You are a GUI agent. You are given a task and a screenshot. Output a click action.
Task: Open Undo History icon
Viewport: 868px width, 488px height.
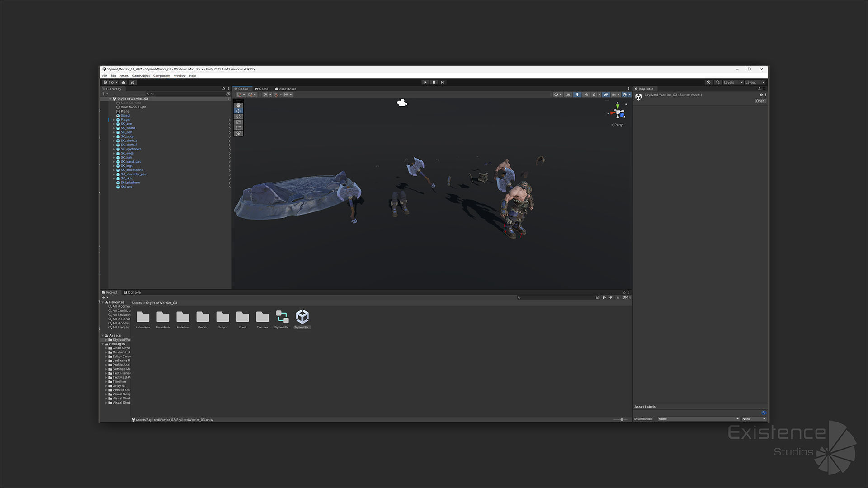(708, 82)
